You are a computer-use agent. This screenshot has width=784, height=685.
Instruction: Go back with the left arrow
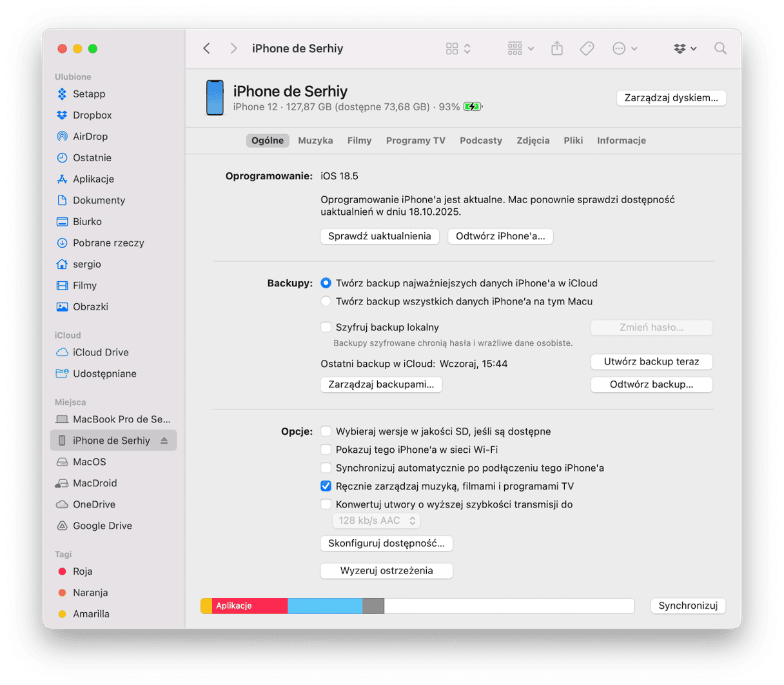207,49
